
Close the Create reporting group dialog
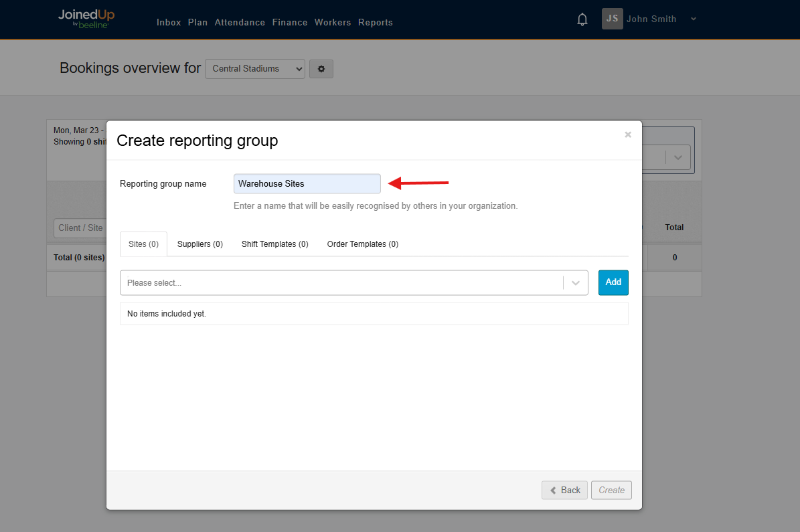[627, 134]
